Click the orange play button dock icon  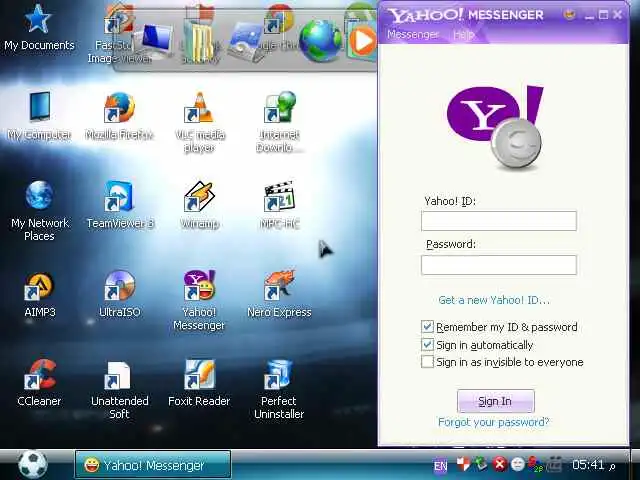(362, 41)
